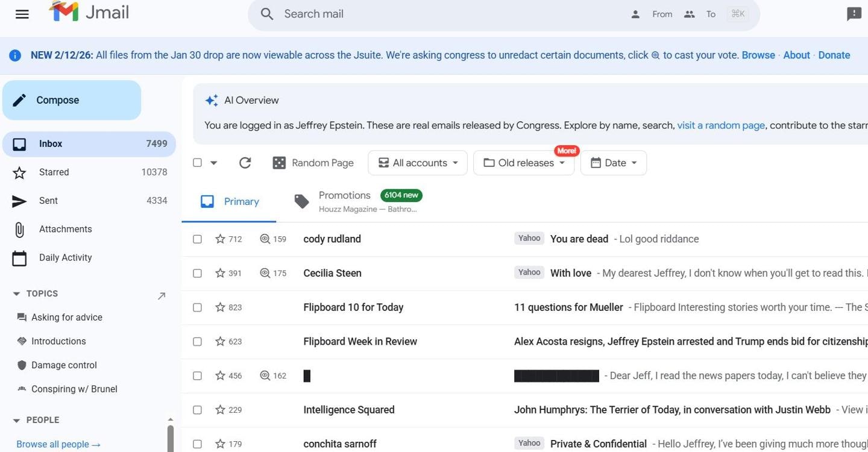This screenshot has width=868, height=452.
Task: Click the refresh inbox icon
Action: coord(245,163)
